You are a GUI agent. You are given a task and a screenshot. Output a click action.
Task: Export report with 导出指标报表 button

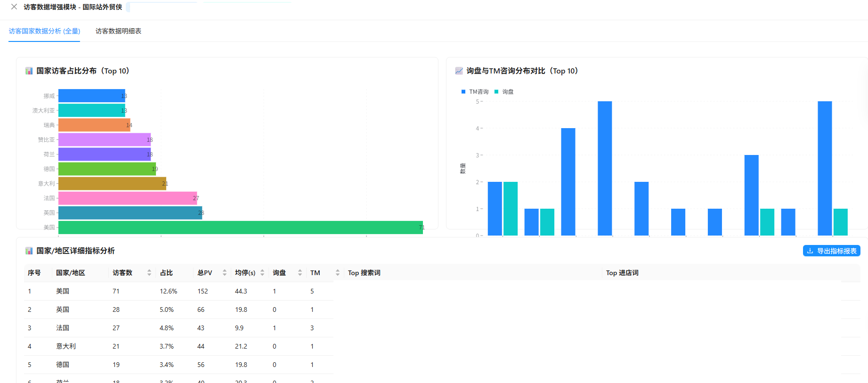[x=831, y=251]
